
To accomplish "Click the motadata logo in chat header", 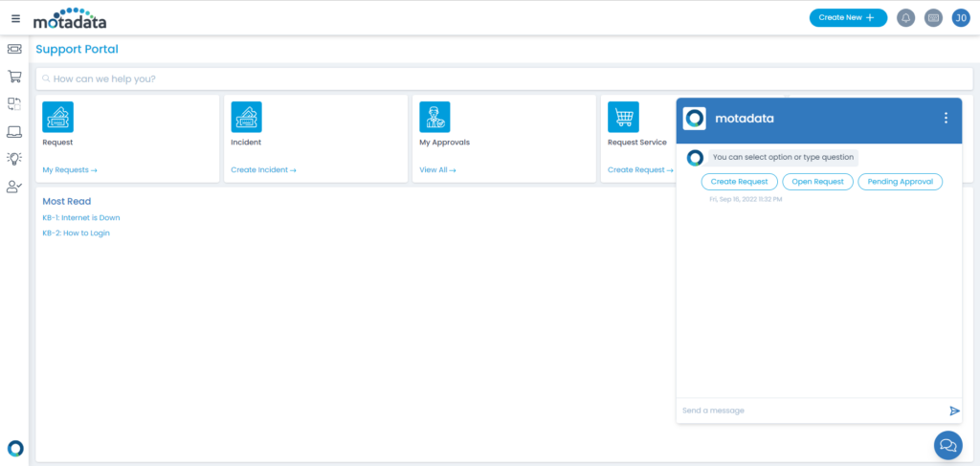I will coord(695,118).
